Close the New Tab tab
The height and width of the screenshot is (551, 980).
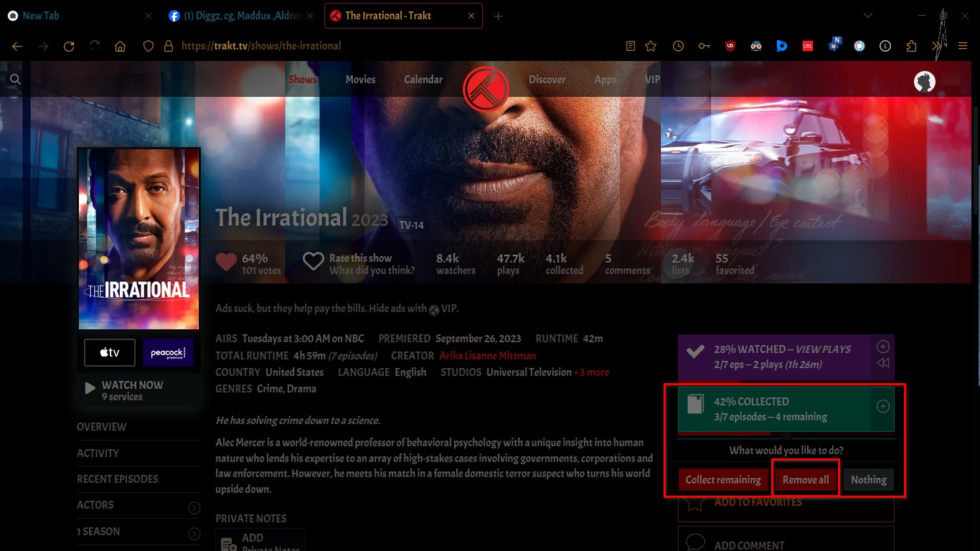point(149,16)
